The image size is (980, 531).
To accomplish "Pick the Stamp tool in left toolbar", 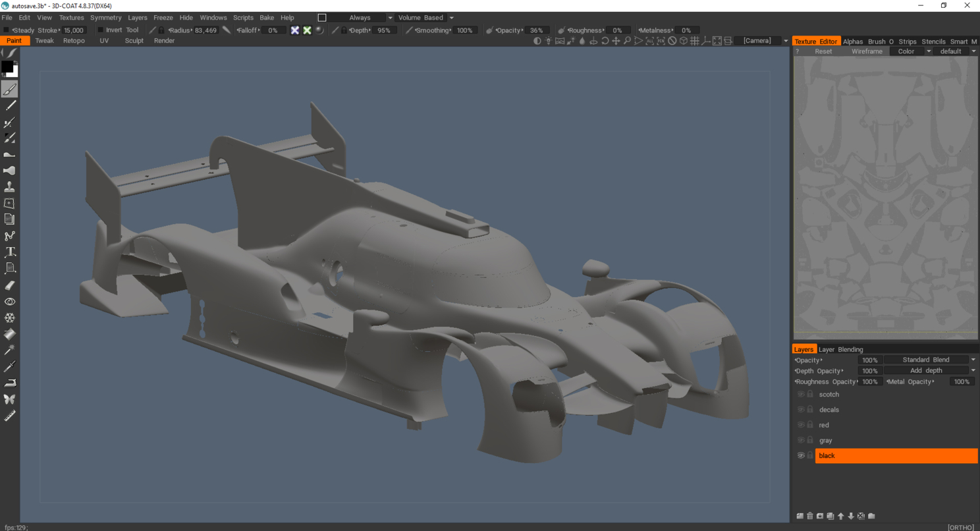I will (10, 187).
